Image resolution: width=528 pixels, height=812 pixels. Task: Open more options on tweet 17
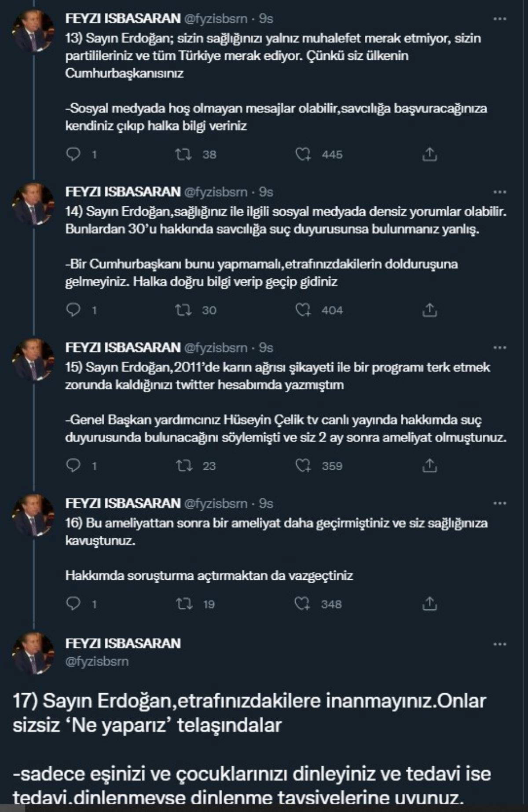[x=500, y=644]
